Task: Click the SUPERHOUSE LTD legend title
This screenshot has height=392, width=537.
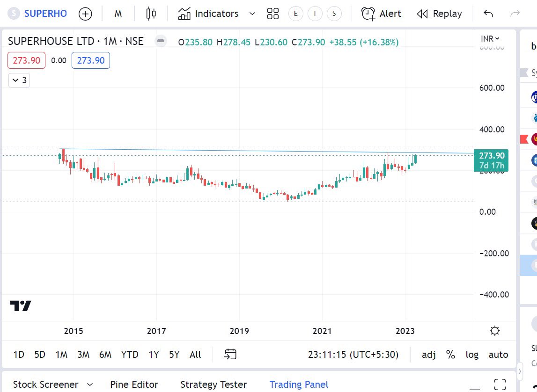Action: (x=76, y=41)
